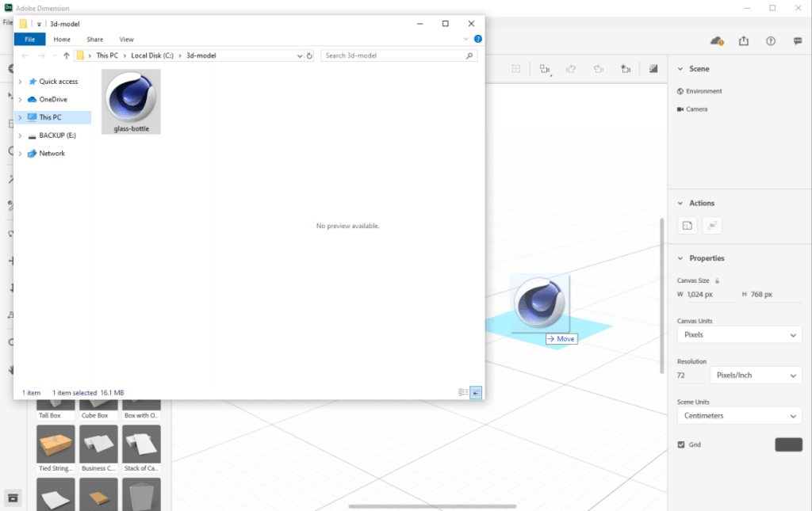Switch Explorer to details view
This screenshot has height=511, width=812.
click(463, 392)
